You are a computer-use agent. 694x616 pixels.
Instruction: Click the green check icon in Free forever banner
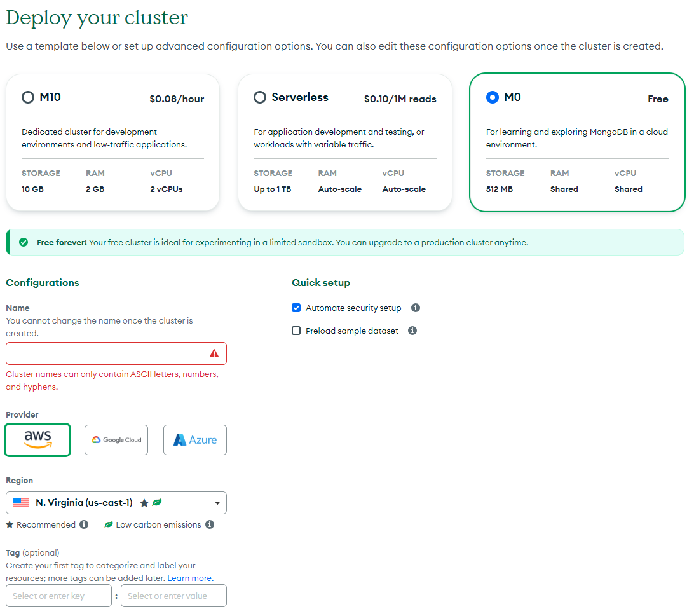(x=24, y=242)
